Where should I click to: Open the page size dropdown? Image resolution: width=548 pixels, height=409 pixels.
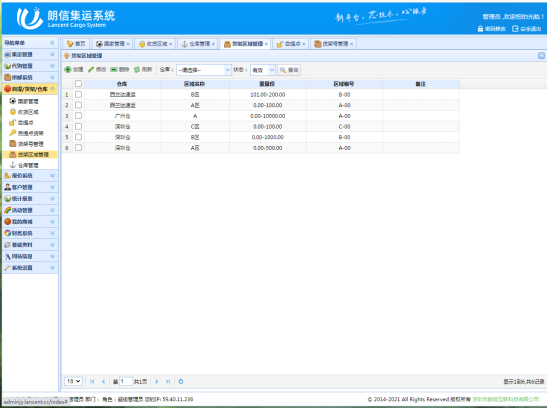coord(73,381)
